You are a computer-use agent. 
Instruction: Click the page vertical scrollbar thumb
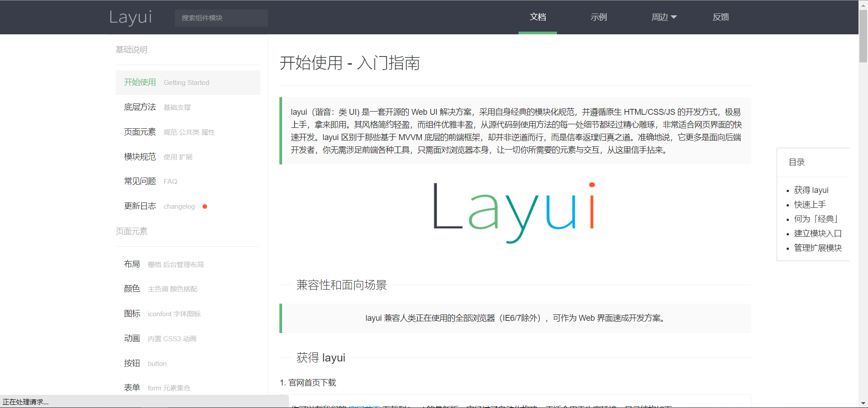pos(863,36)
